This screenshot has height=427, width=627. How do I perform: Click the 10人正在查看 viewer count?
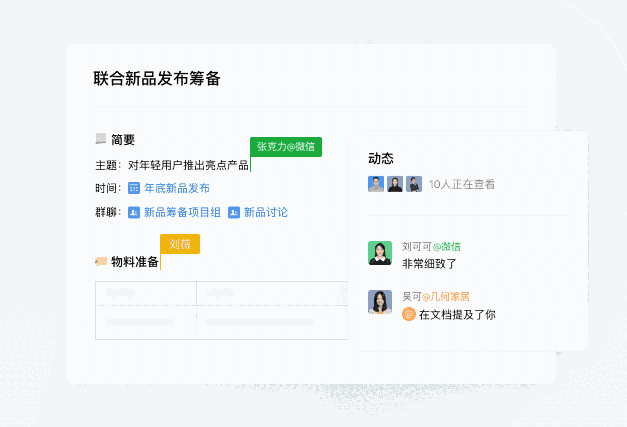tap(462, 184)
